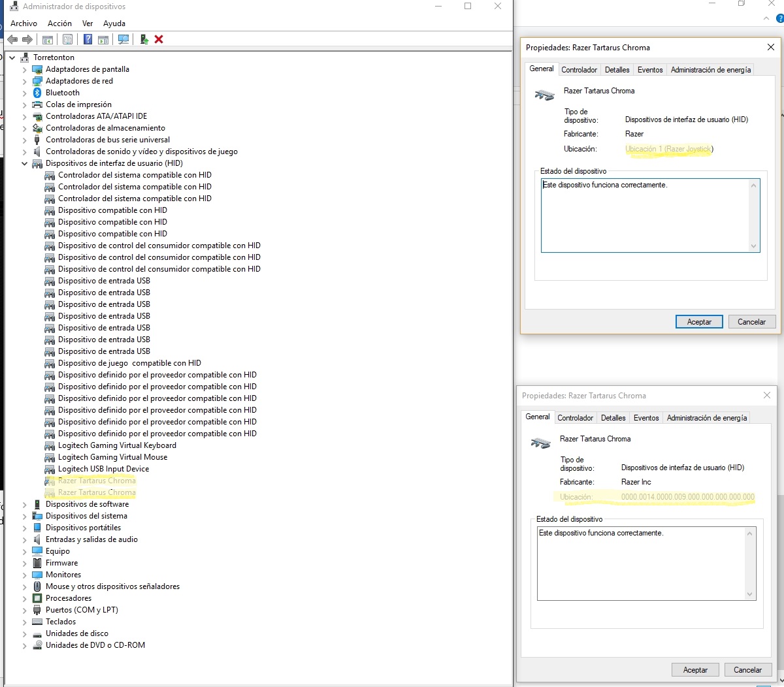Open the Acción menu

tap(59, 24)
